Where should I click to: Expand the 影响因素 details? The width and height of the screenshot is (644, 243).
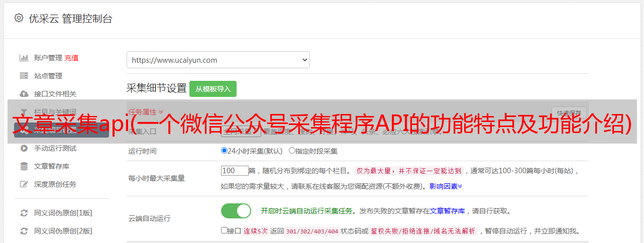tap(446, 186)
